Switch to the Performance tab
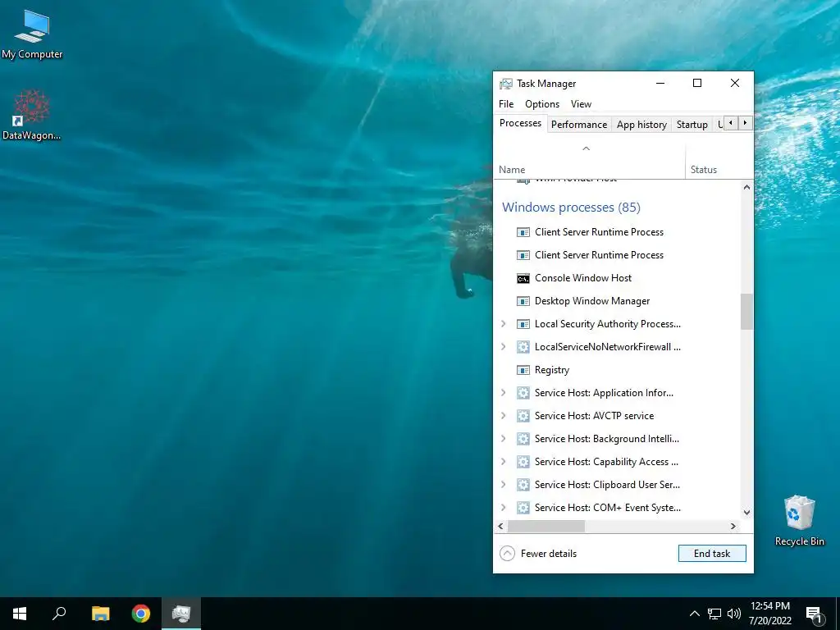 [x=579, y=125]
